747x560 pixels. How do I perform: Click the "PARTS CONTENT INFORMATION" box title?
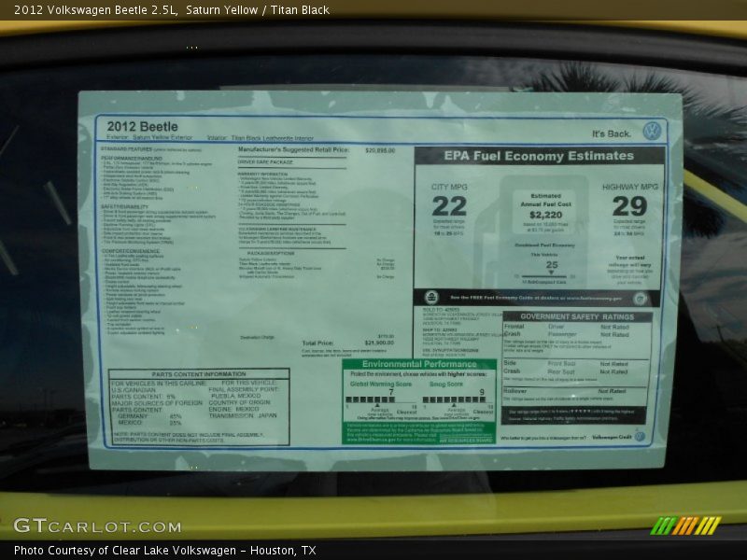199,374
